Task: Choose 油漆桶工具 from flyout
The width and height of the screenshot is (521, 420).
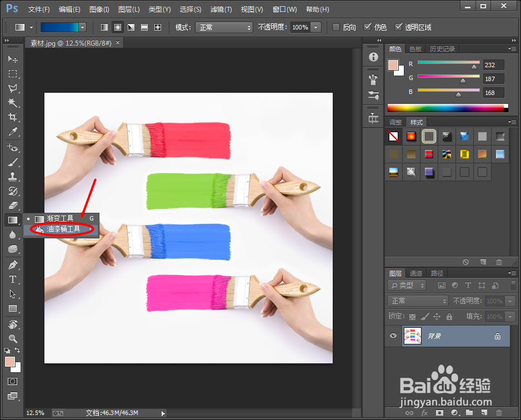Action: [61, 229]
